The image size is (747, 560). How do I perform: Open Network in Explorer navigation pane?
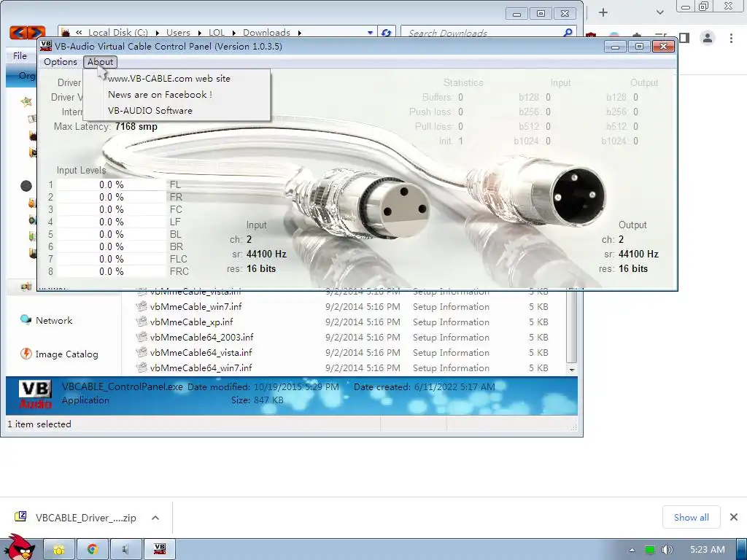coord(54,321)
